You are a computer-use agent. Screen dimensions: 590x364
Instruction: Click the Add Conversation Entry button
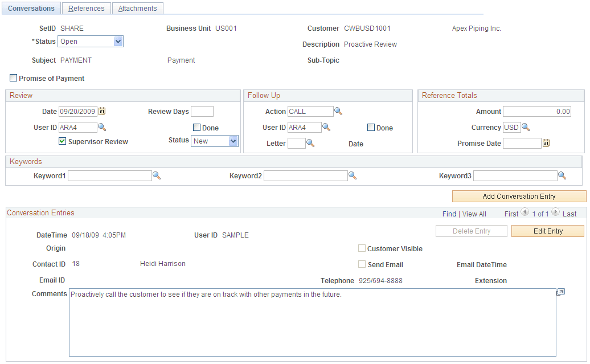tap(519, 196)
